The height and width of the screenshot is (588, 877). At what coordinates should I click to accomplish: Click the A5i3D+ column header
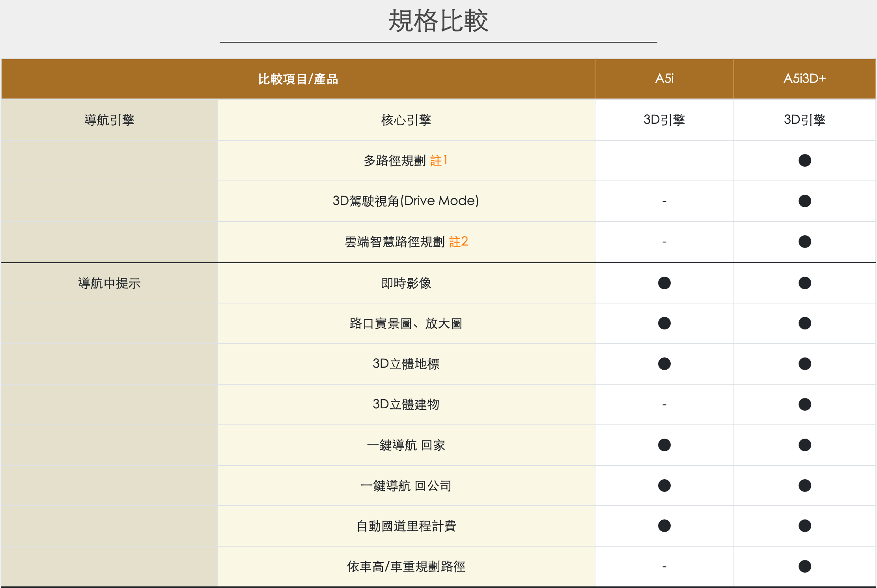[804, 78]
